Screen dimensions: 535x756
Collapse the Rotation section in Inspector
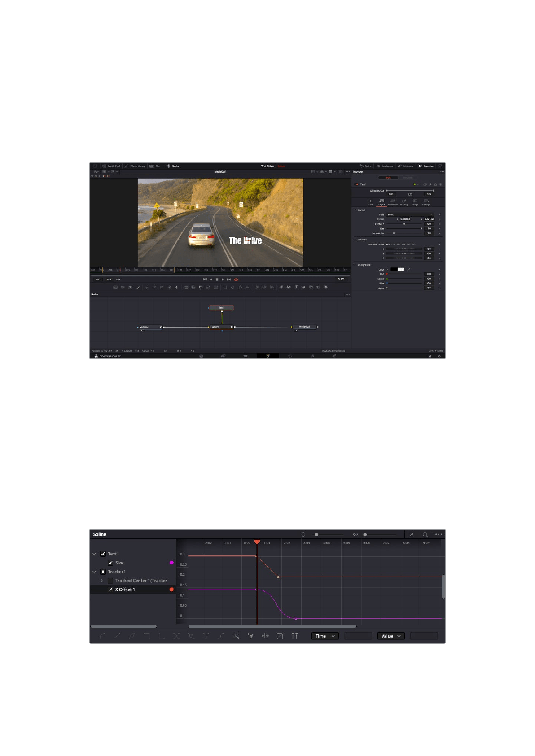356,239
